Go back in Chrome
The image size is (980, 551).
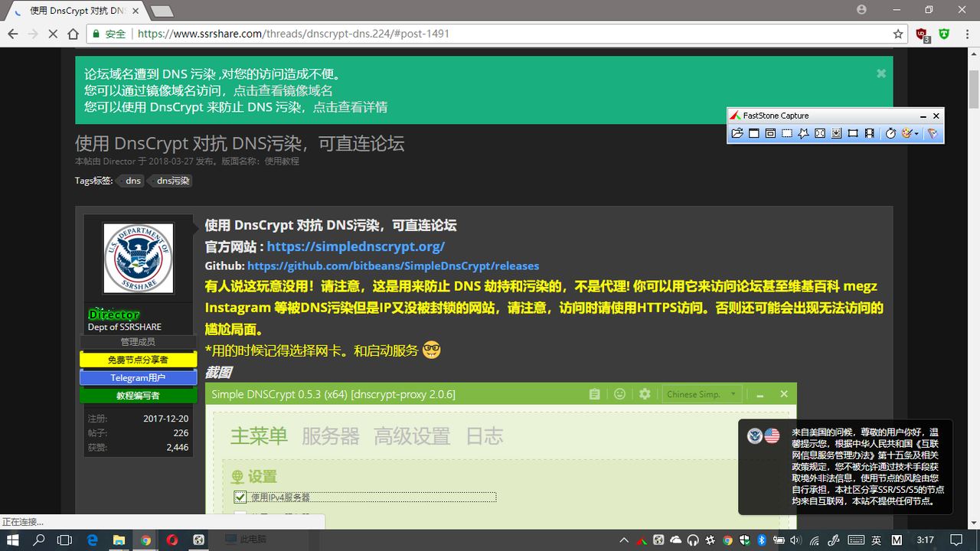[13, 34]
